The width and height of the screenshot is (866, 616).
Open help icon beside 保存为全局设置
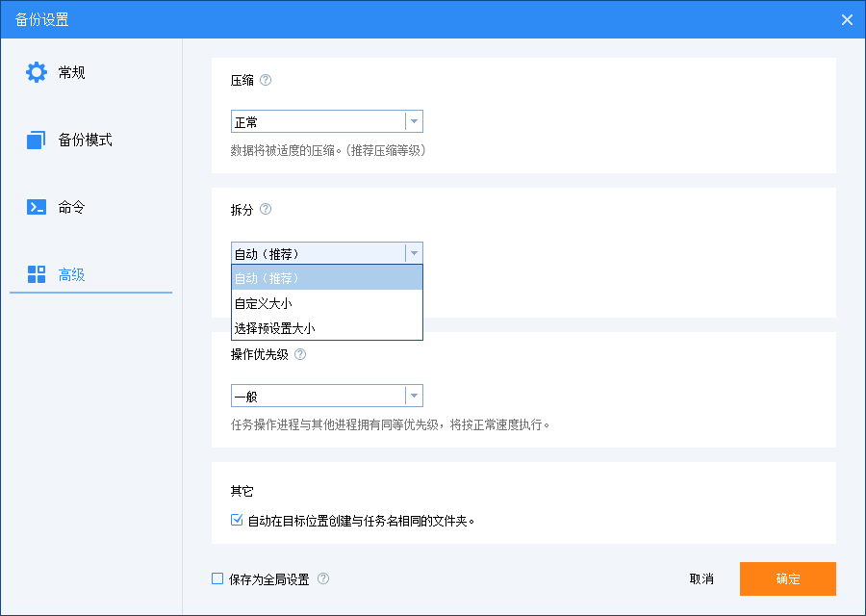[323, 578]
